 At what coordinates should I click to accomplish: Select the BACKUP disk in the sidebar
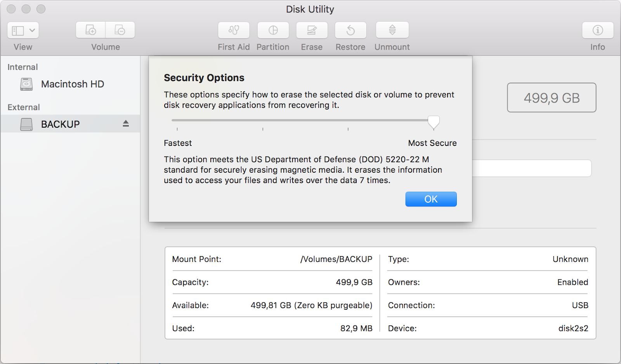61,124
